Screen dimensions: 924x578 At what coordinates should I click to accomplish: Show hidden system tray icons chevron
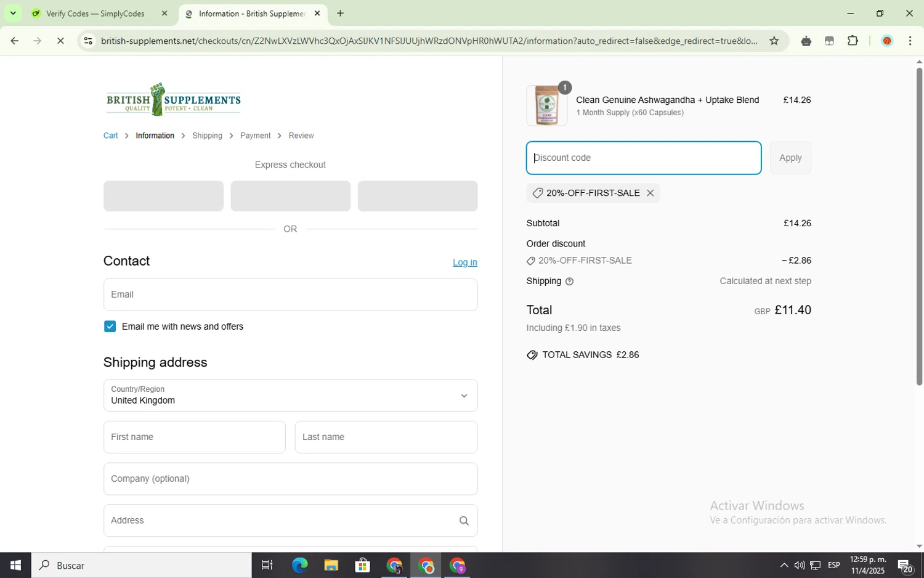coord(784,565)
